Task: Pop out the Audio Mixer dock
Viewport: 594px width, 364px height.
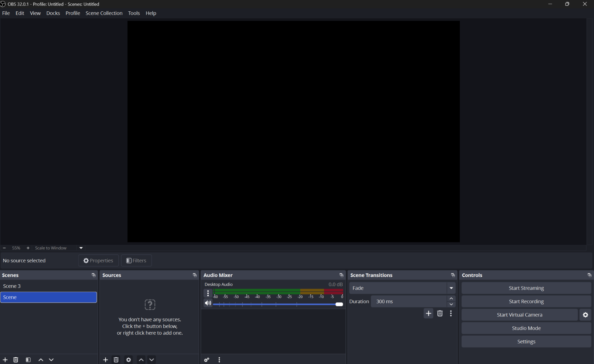Action: click(341, 275)
